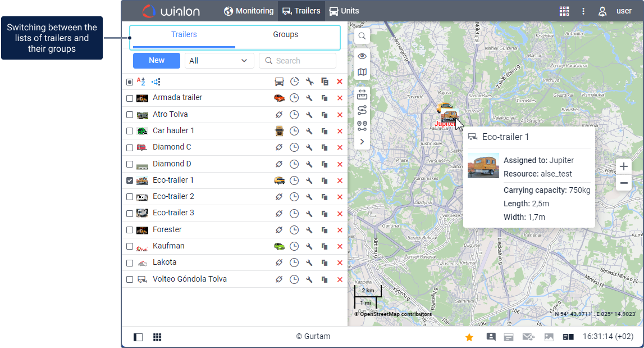The width and height of the screenshot is (644, 348).
Task: Uncheck the Eco-trailer 1 checkbox
Action: click(x=130, y=180)
